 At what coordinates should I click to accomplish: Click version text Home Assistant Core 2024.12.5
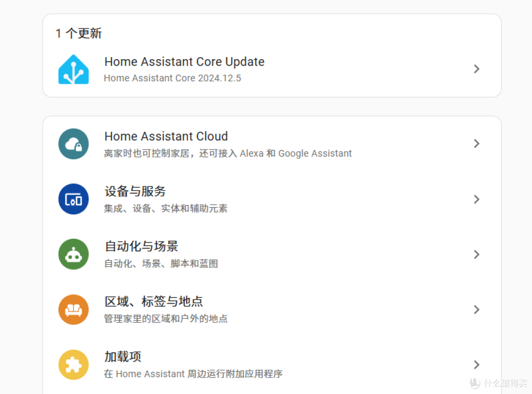(x=172, y=78)
